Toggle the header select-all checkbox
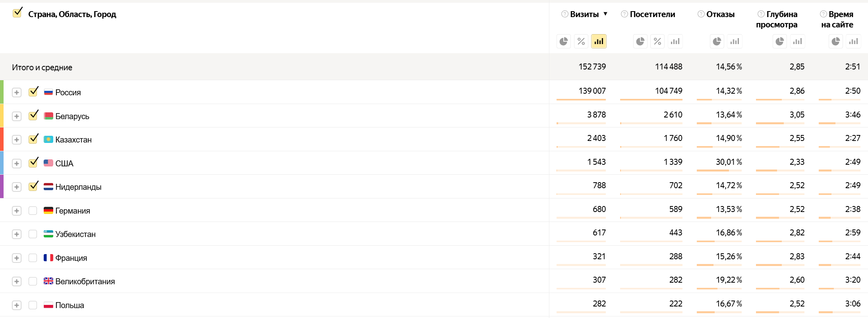Viewport: 868px width, 318px height. 17,13
